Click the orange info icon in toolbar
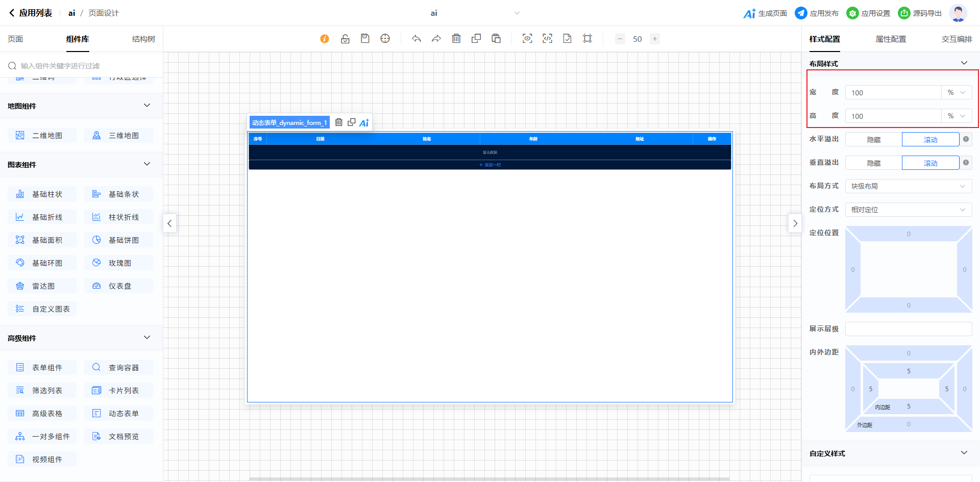Screen dimensions: 980x482 pos(325,39)
